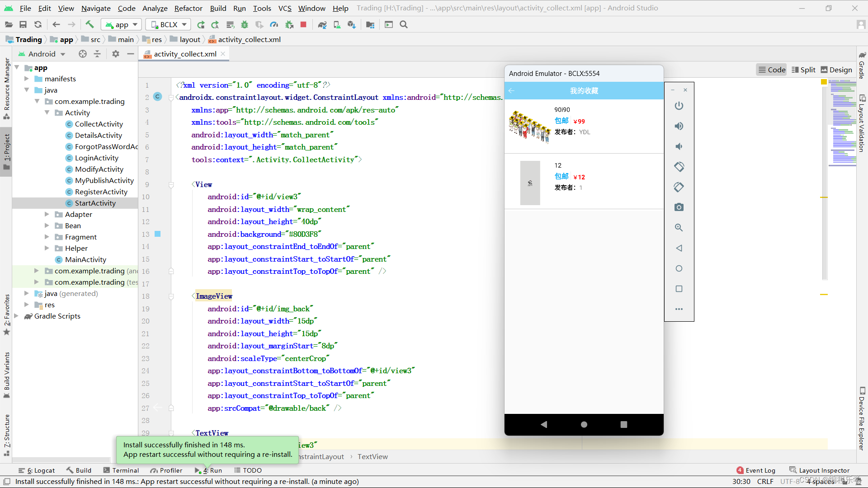Screen dimensions: 868x488
Task: Switch editor to Code view mode
Action: tap(772, 70)
